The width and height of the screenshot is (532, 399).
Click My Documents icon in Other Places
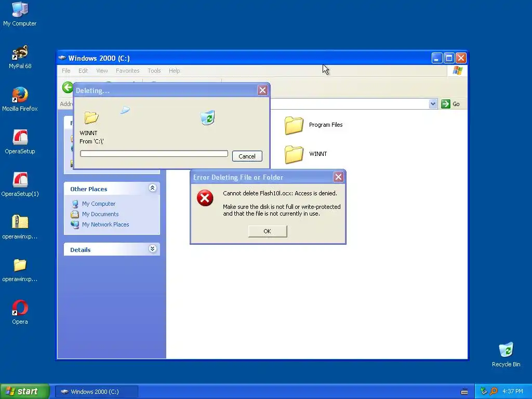[x=75, y=214]
